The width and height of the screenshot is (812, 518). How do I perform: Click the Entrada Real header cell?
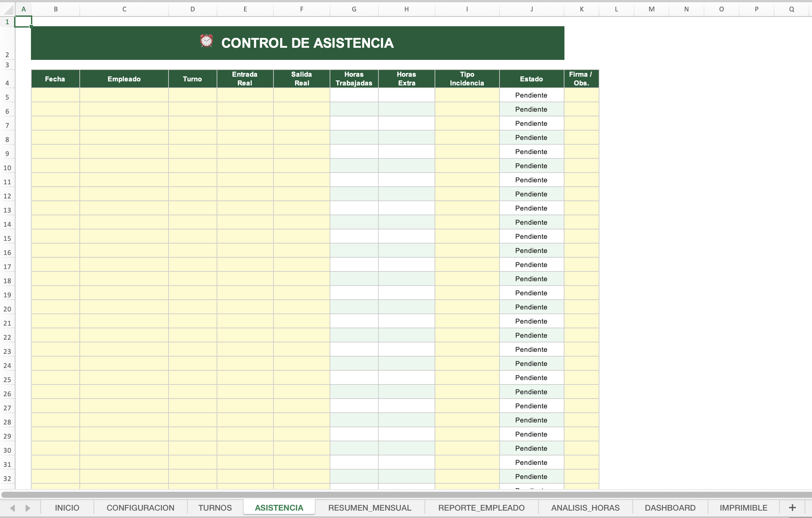tap(245, 79)
